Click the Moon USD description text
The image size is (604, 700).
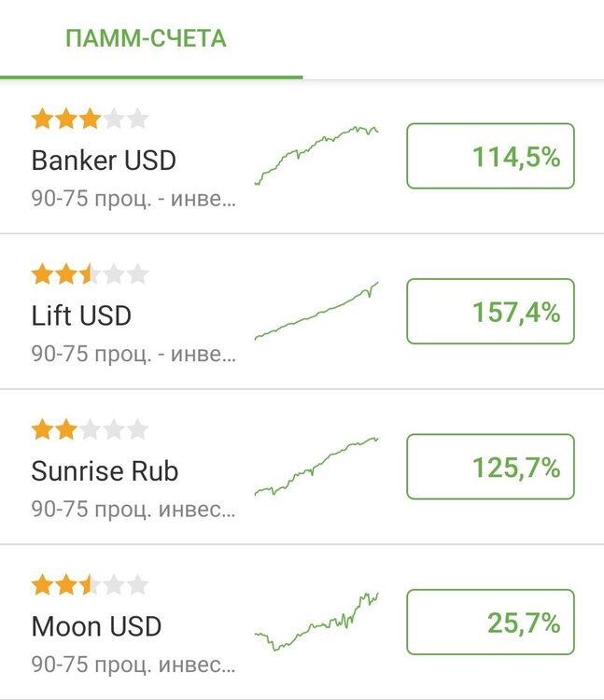[133, 665]
